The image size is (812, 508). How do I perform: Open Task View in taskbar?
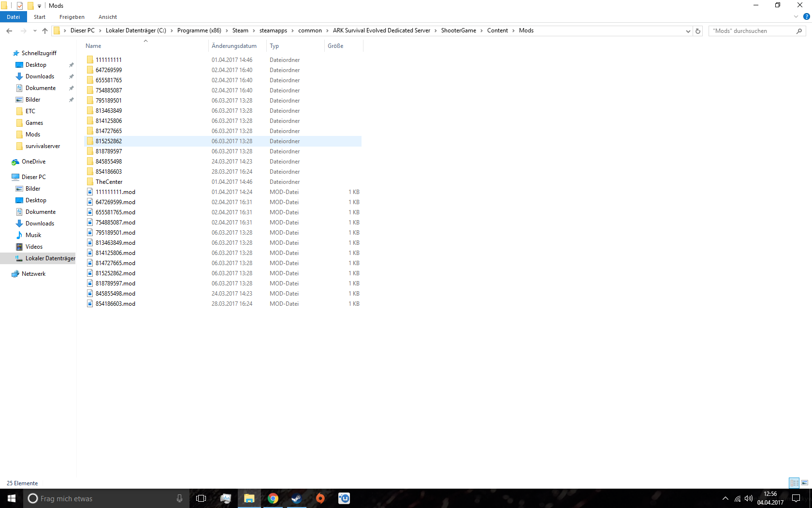click(x=201, y=498)
